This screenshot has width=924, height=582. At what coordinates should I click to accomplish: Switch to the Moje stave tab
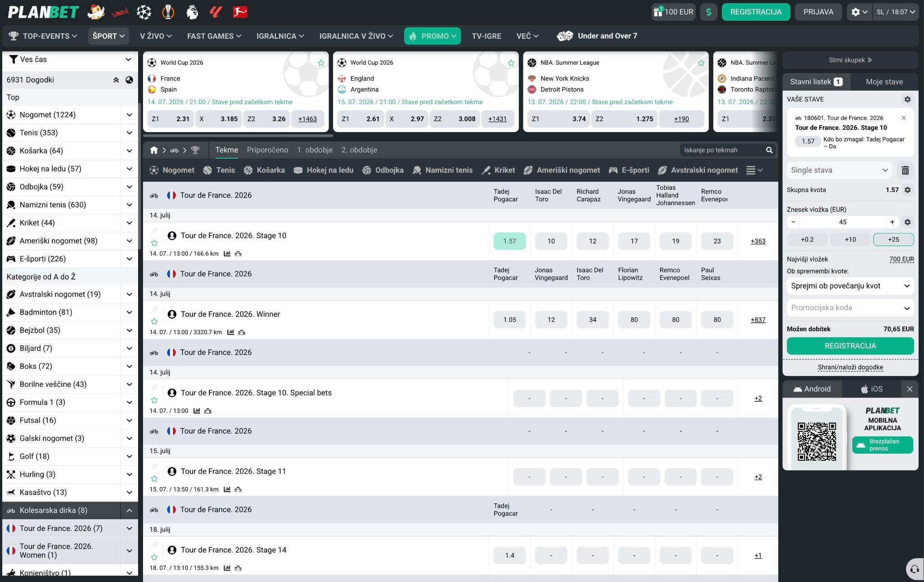point(884,82)
